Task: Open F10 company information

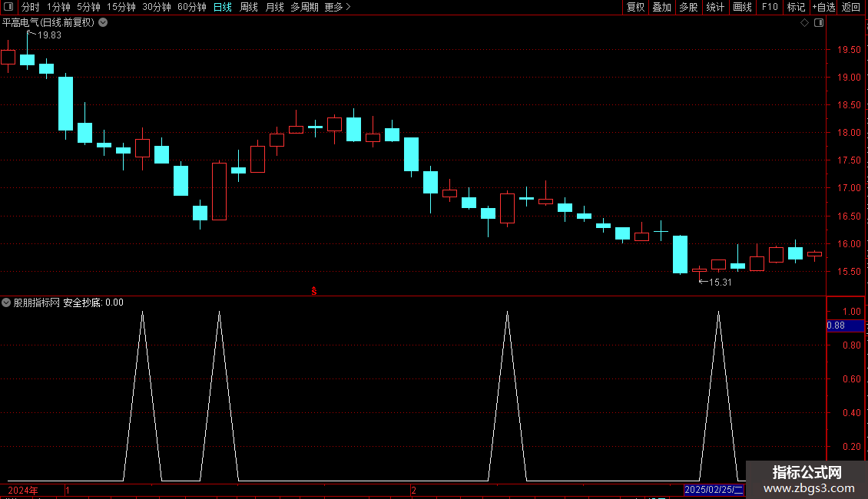Action: tap(770, 7)
